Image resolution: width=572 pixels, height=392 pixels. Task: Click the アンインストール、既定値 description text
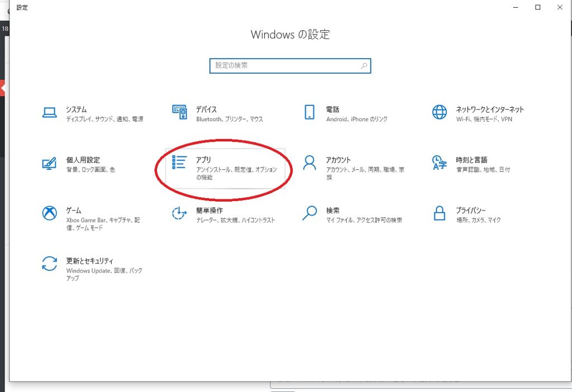236,173
